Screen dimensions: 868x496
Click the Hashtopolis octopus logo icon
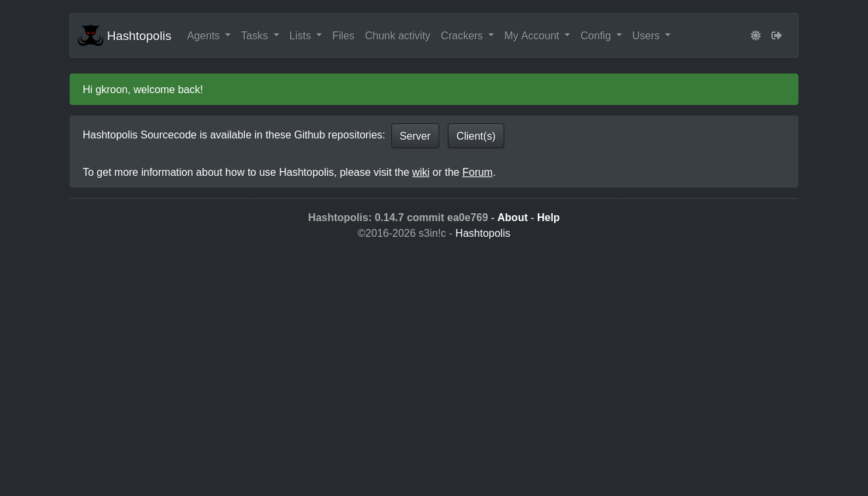tap(91, 35)
